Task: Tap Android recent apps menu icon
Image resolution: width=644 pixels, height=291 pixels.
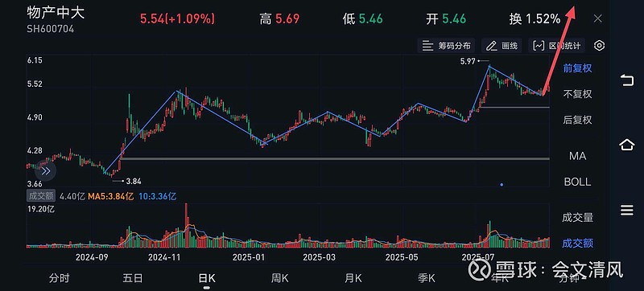Action: (627, 211)
